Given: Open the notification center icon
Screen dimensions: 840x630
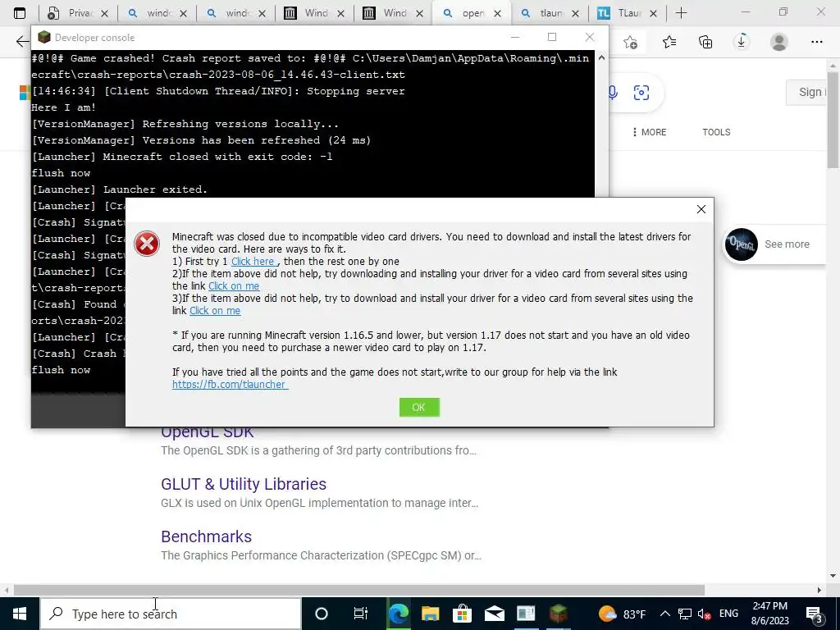Looking at the screenshot, I should click(815, 614).
